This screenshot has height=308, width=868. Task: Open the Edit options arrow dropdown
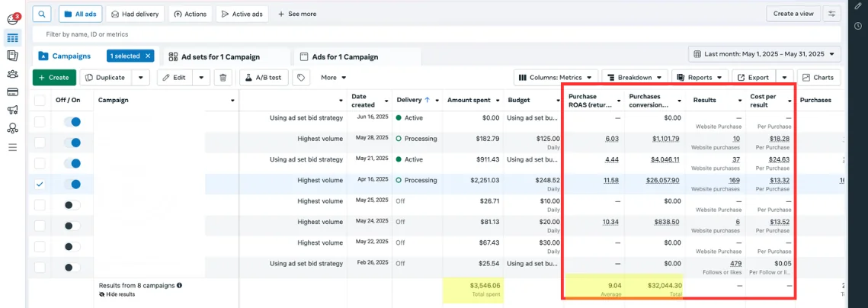tap(201, 78)
